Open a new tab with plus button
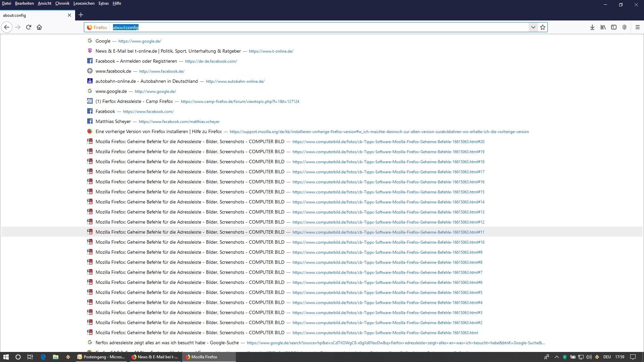This screenshot has width=644, height=362. click(x=81, y=15)
